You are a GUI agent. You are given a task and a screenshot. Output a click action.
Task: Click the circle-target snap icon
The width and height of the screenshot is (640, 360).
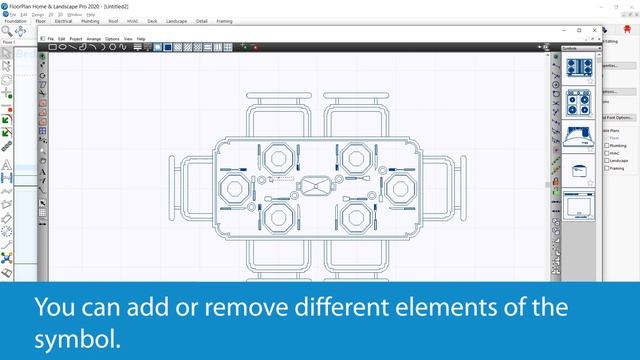[556, 85]
